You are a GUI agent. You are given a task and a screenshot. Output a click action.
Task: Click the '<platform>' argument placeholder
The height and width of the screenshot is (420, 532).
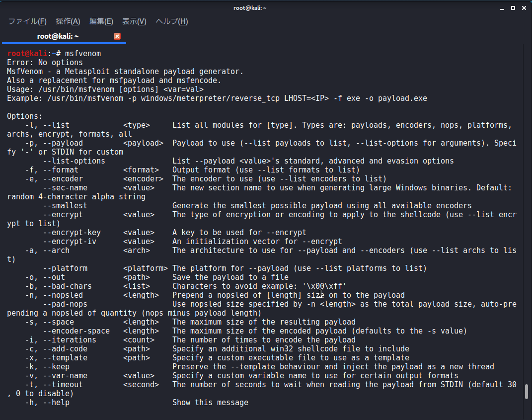(146, 268)
